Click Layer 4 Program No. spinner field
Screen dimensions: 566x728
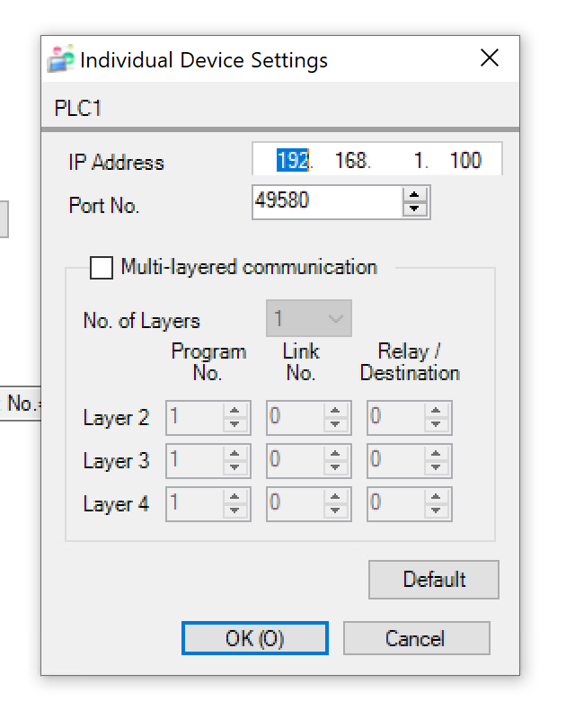pyautogui.click(x=195, y=504)
